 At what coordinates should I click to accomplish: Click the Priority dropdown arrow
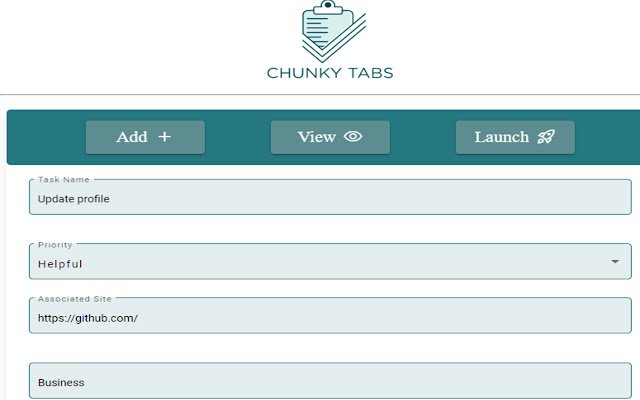tap(615, 262)
